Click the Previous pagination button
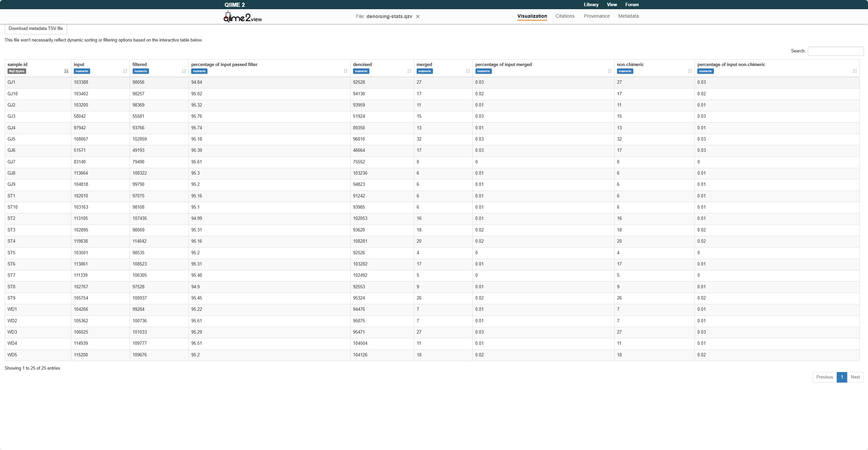This screenshot has width=868, height=450. (824, 377)
